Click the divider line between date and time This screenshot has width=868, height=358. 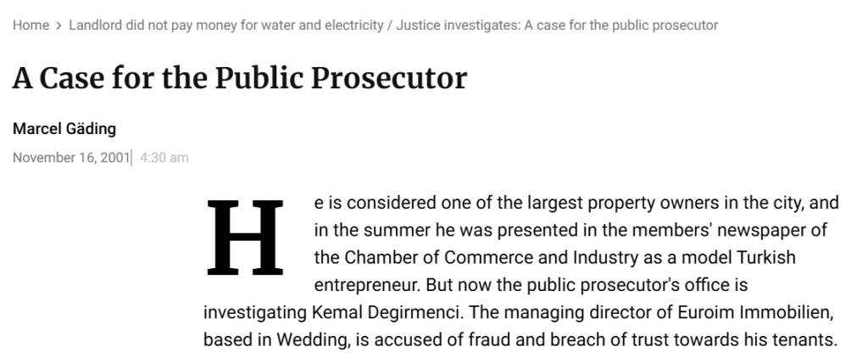131,158
